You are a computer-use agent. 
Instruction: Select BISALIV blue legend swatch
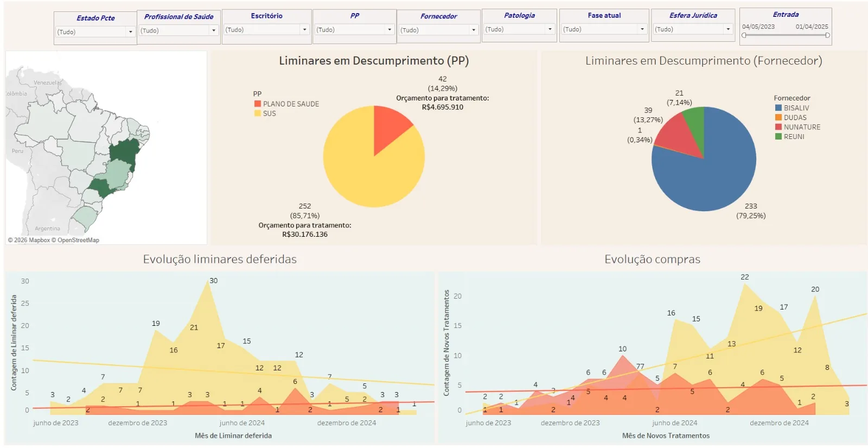pos(778,108)
